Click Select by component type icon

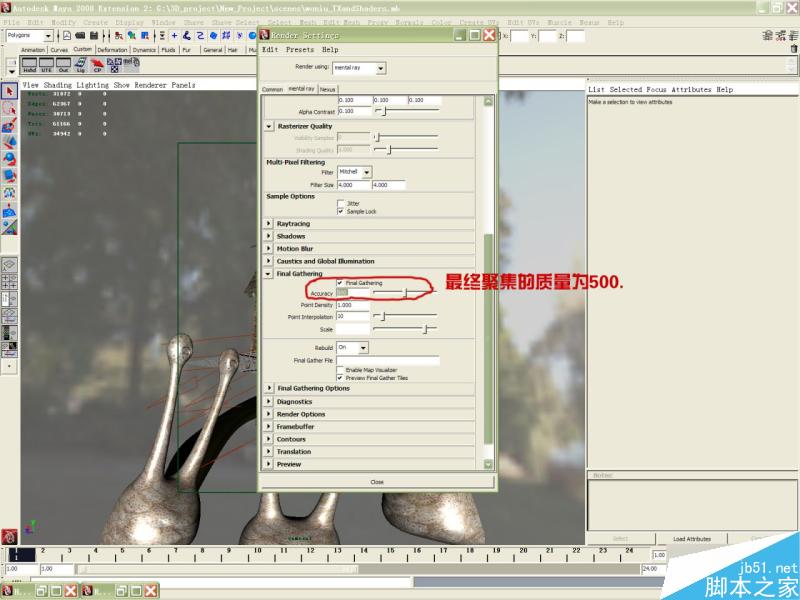pos(145,36)
